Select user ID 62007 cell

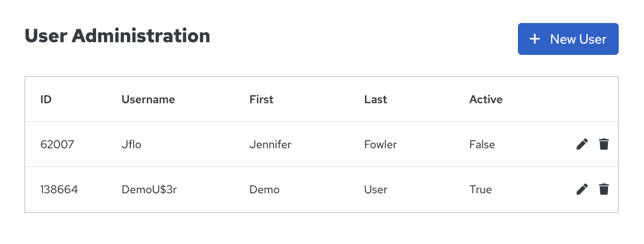point(57,145)
